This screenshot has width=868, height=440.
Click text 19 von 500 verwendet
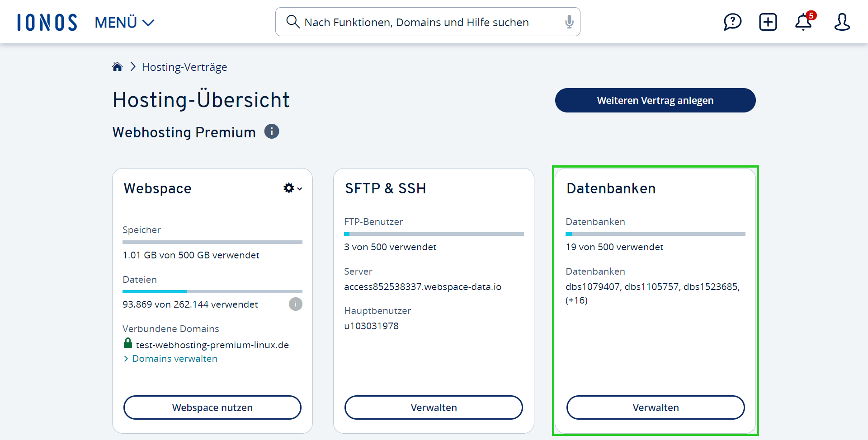pyautogui.click(x=614, y=247)
